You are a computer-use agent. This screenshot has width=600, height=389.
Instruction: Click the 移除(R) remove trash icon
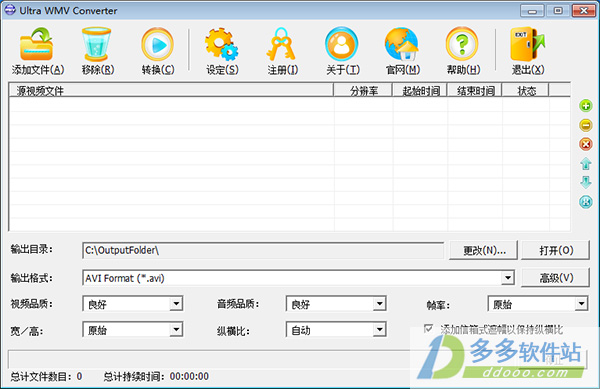[96, 44]
